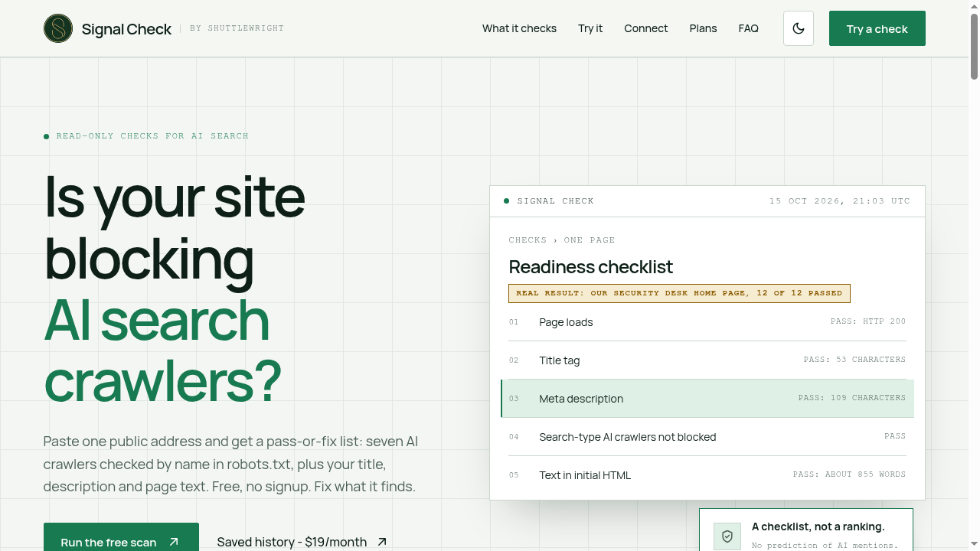Select Text in initial HTML row

(x=707, y=475)
